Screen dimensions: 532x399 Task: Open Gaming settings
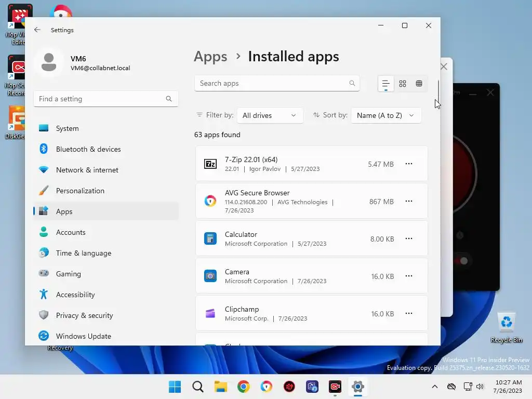coord(106,273)
